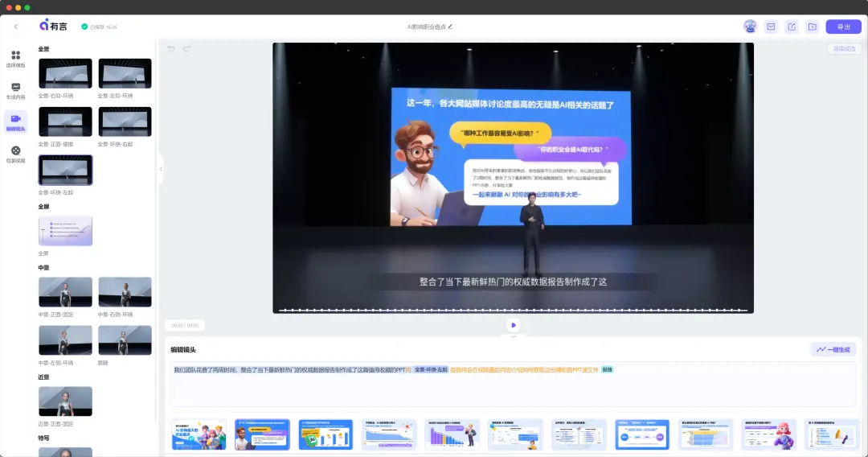Click the orange script text after the tag
868x457 pixels.
pyautogui.click(x=524, y=369)
